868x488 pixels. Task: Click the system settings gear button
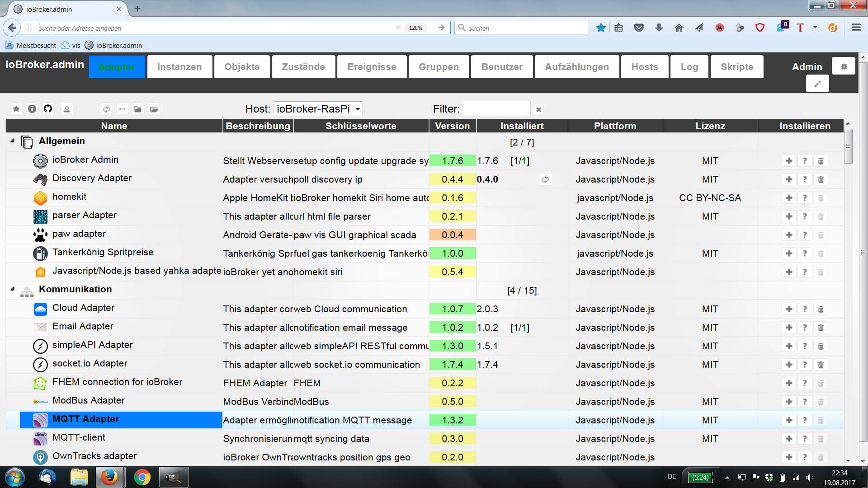pyautogui.click(x=844, y=66)
